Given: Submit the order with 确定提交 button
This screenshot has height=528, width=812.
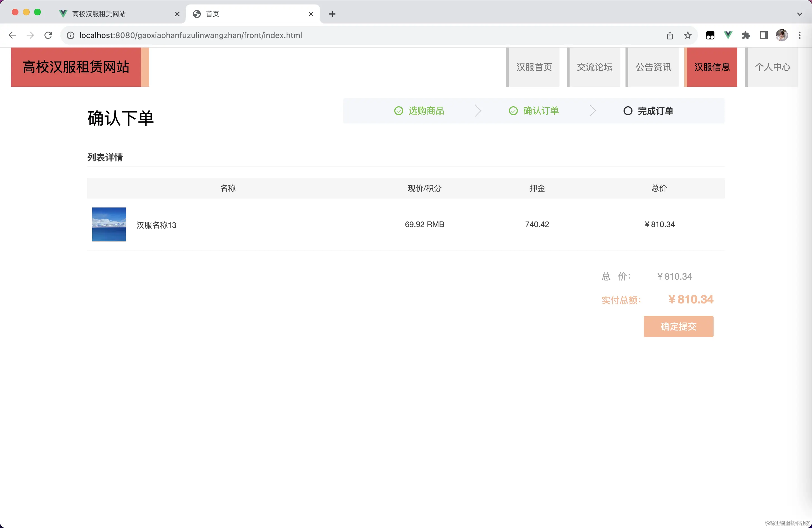Looking at the screenshot, I should click(x=678, y=327).
